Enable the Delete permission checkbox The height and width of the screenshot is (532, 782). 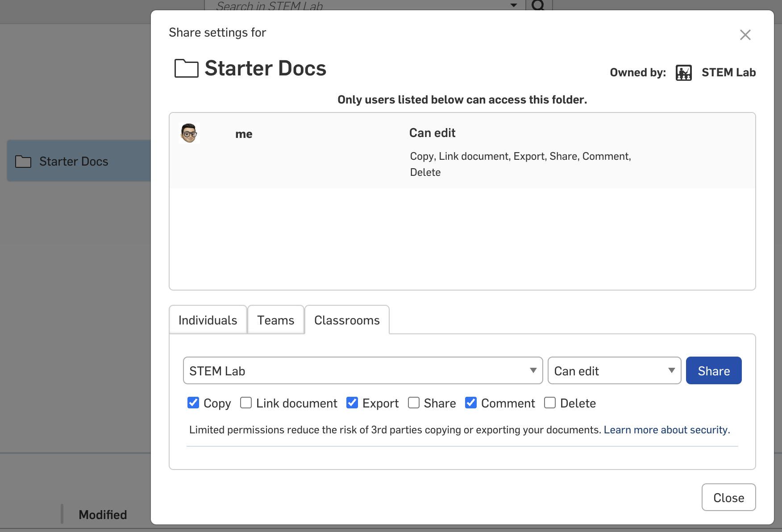click(x=550, y=403)
